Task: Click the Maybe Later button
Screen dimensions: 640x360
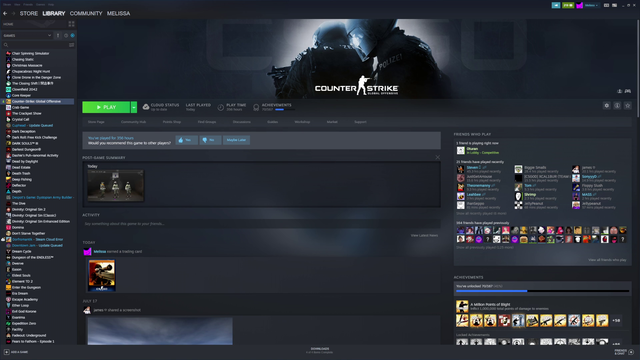Action: pyautogui.click(x=236, y=140)
